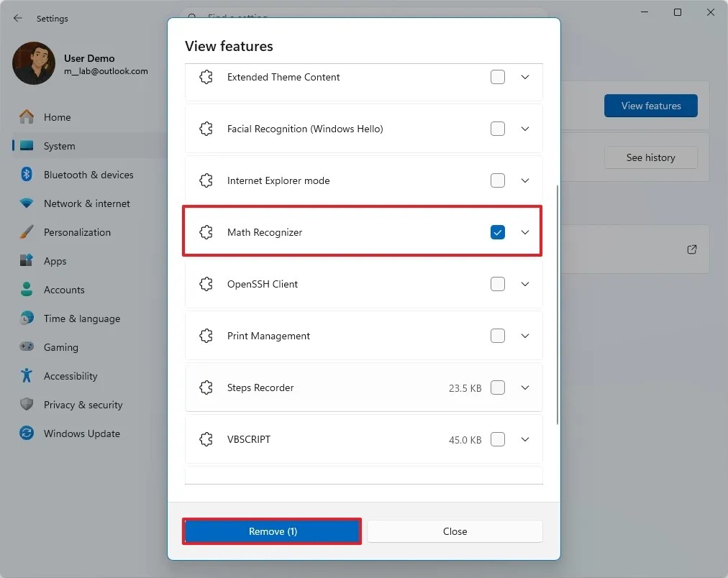The image size is (728, 578).
Task: Check the Internet Explorer mode checkbox
Action: (x=497, y=180)
